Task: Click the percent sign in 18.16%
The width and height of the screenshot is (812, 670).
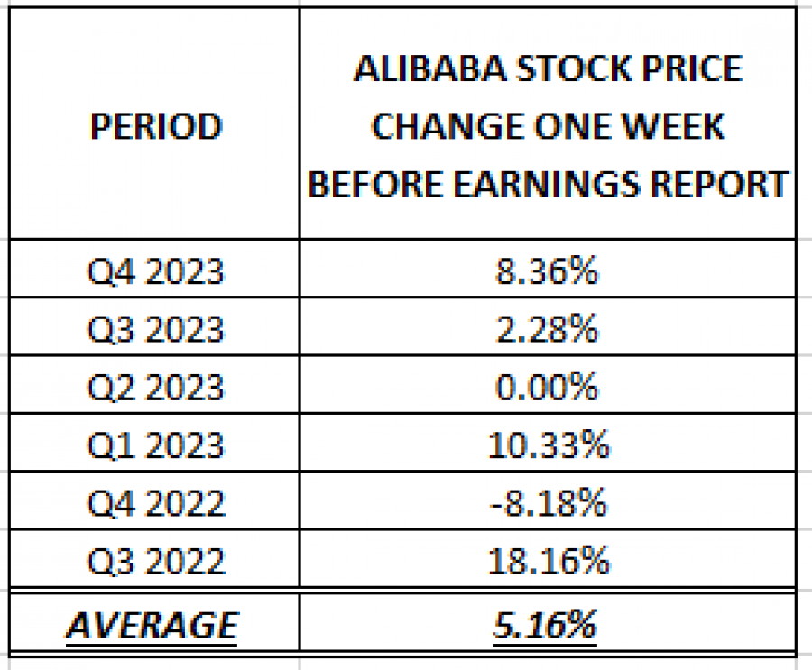Action: [594, 560]
